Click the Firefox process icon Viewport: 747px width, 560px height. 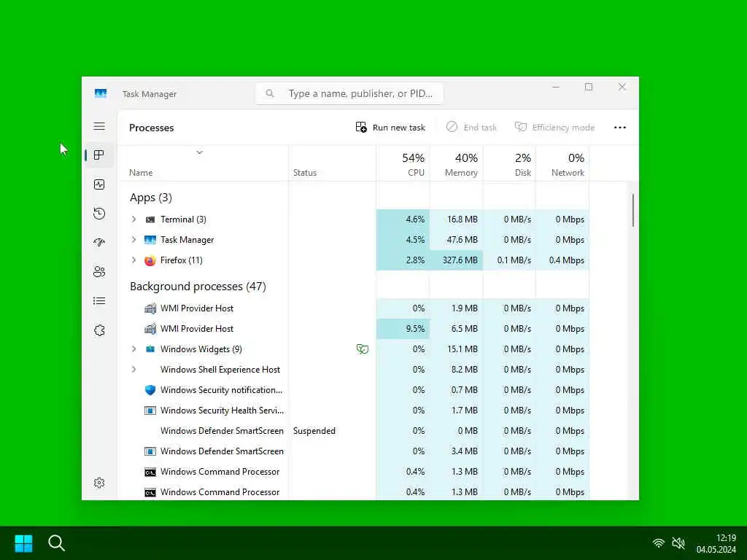[x=150, y=260]
